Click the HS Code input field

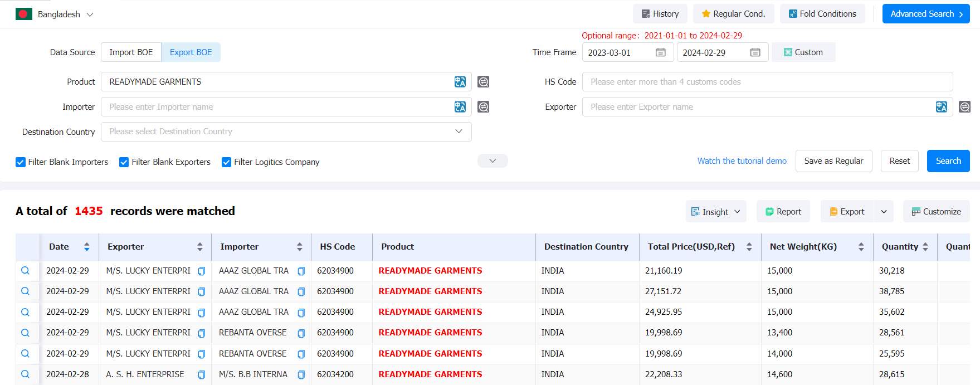(767, 82)
